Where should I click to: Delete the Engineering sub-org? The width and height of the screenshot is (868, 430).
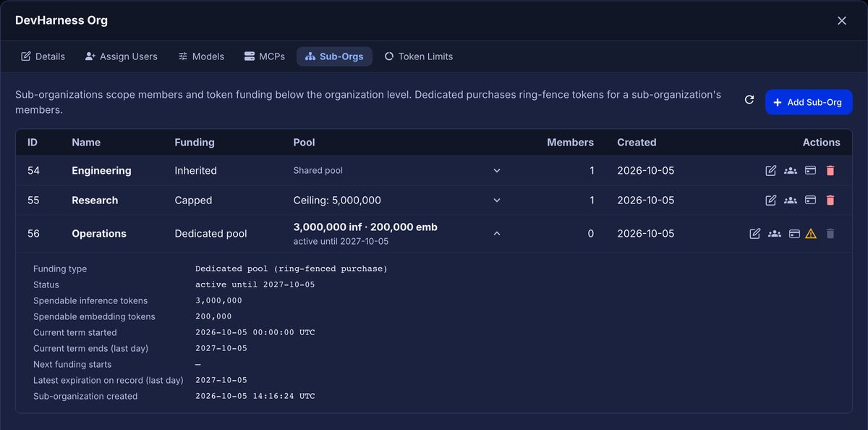(x=830, y=171)
